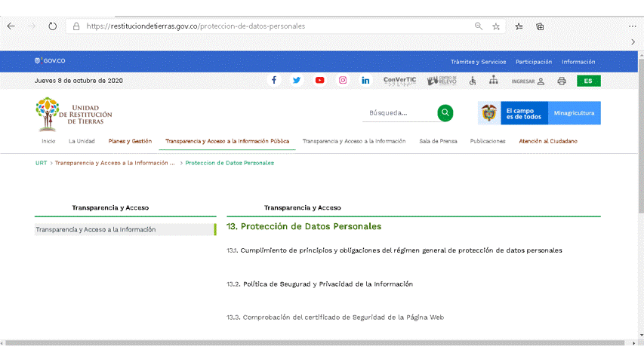Open El campo es de todos banner

coord(524,113)
